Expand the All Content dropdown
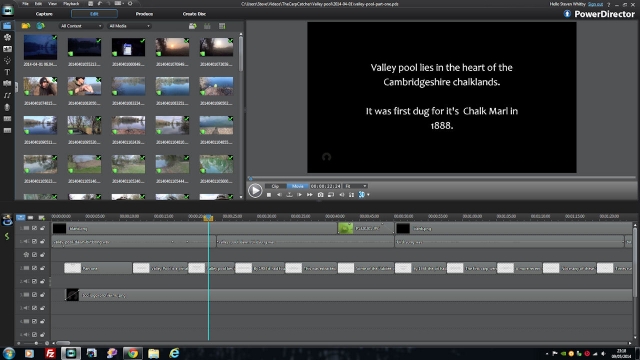Screen dimensions: 640x360 tap(80, 26)
